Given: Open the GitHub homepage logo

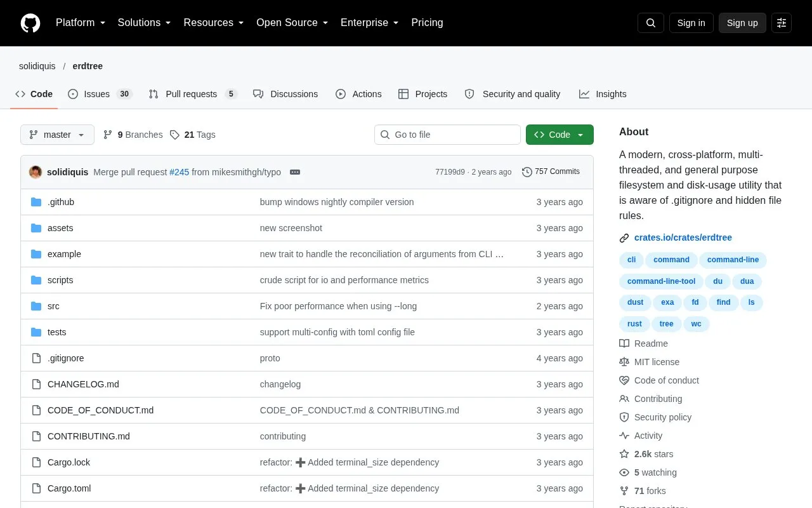Looking at the screenshot, I should 30,23.
